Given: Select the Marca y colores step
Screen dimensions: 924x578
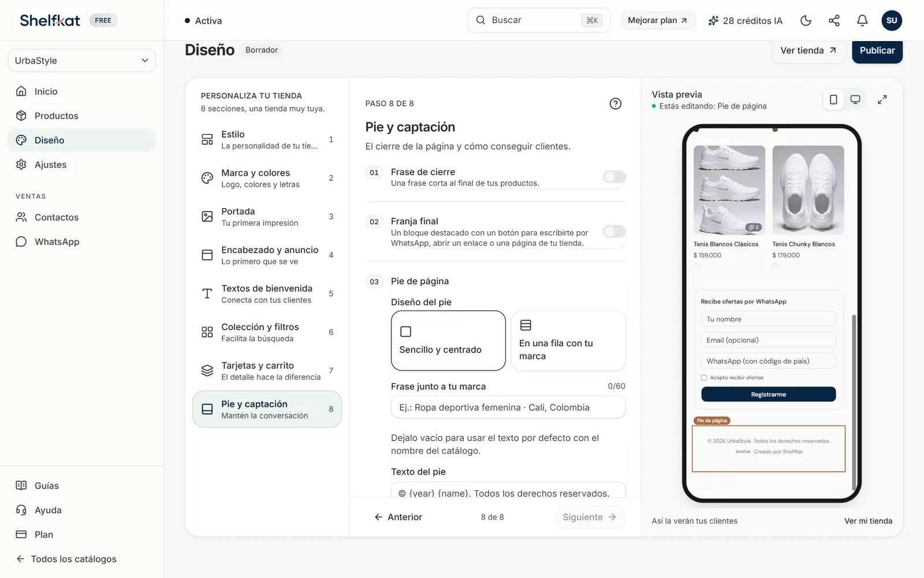Looking at the screenshot, I should (267, 178).
